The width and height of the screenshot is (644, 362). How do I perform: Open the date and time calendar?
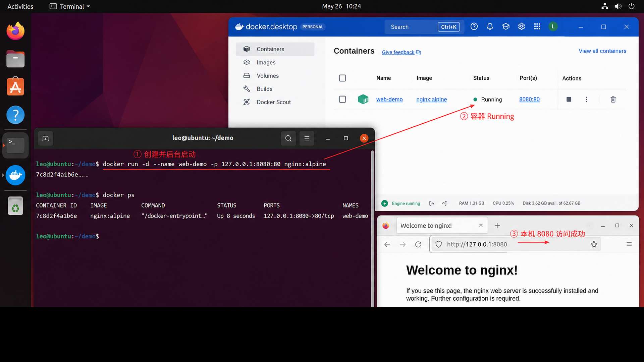point(341,6)
